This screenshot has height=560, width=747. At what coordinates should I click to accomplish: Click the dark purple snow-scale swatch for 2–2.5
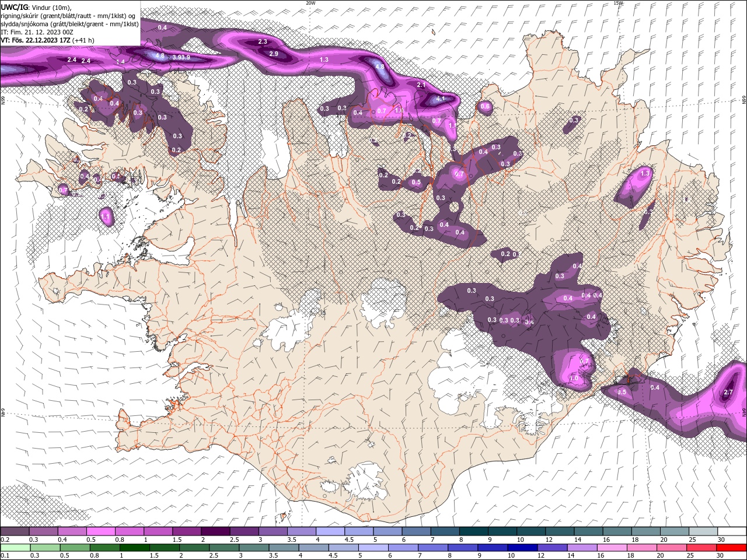(215, 531)
